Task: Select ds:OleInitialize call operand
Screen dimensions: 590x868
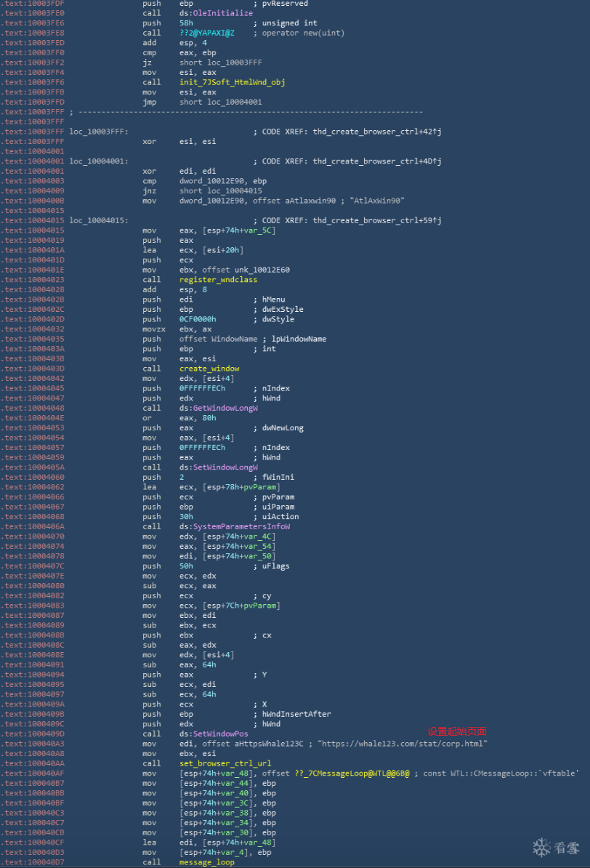Action: tap(216, 13)
